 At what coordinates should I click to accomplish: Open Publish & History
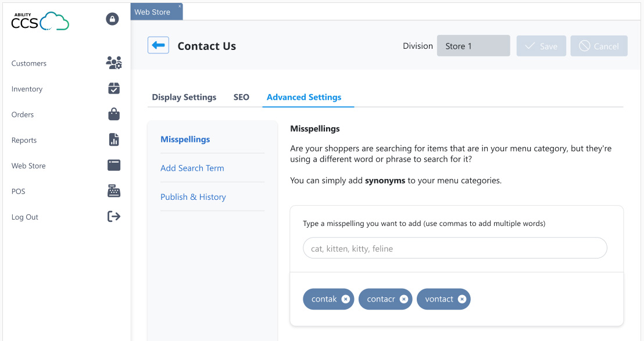(x=193, y=196)
